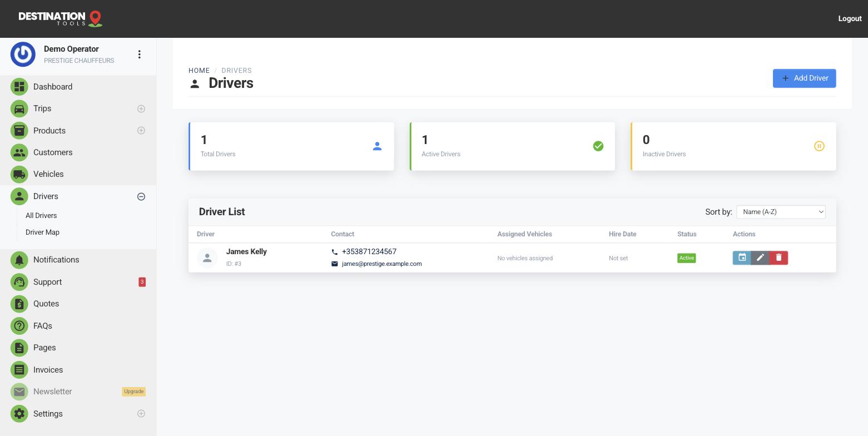Collapse the Drivers submenu minus

click(141, 196)
